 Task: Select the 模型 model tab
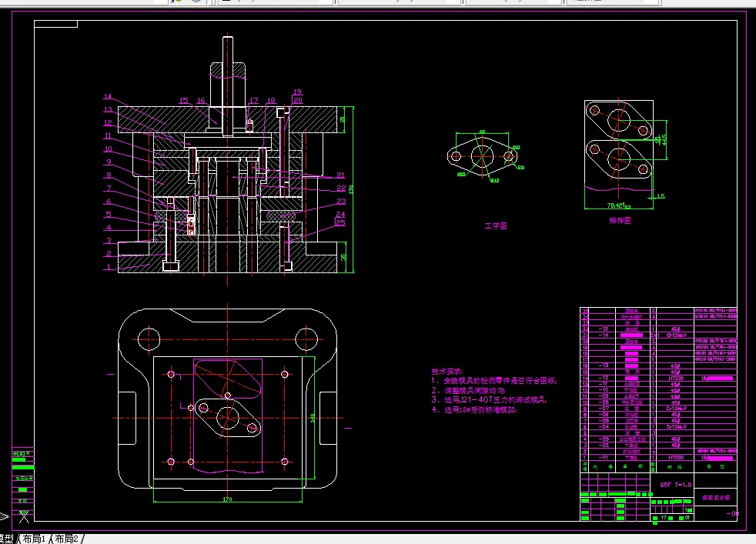[x=7, y=539]
